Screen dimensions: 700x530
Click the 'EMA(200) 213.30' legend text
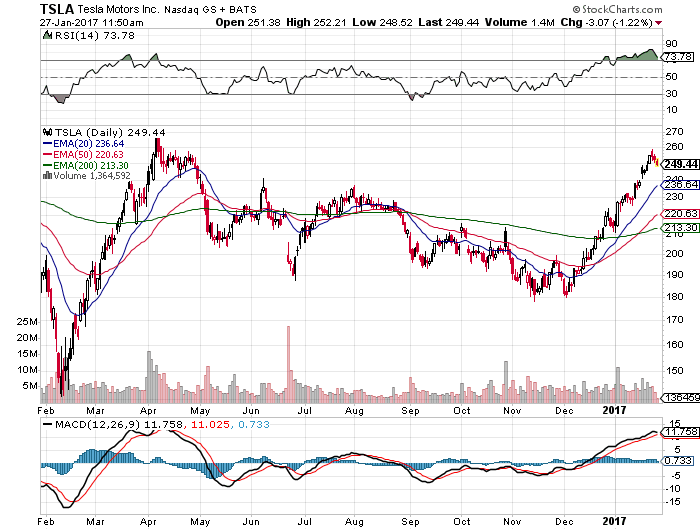tap(91, 166)
